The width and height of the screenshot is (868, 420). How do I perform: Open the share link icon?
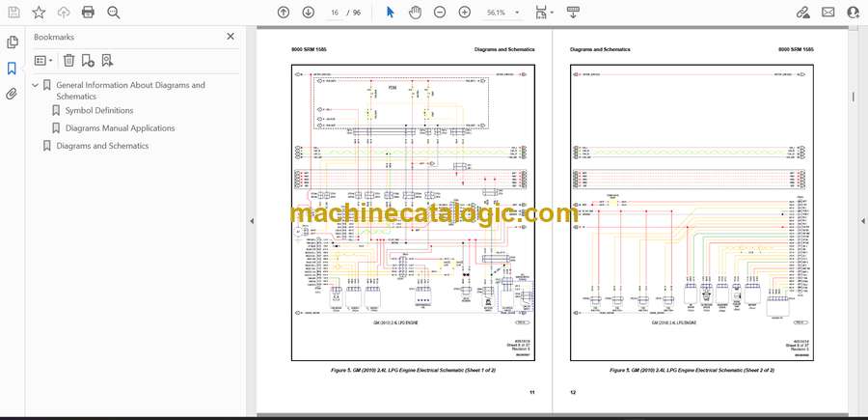(802, 13)
